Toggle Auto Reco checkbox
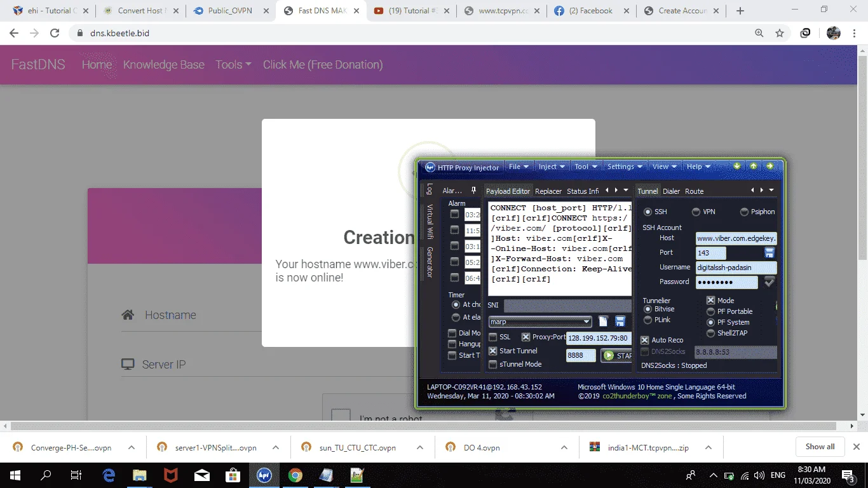This screenshot has height=488, width=868. tap(644, 340)
